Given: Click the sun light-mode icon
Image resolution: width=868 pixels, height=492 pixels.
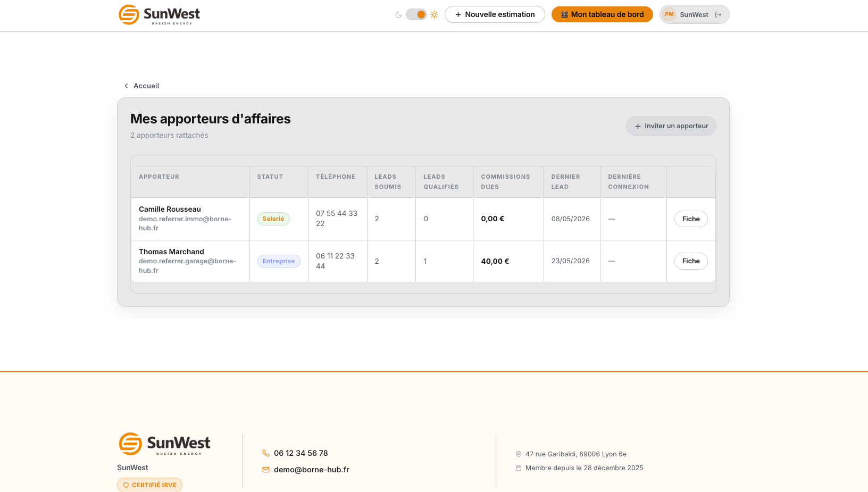Looking at the screenshot, I should (x=435, y=15).
